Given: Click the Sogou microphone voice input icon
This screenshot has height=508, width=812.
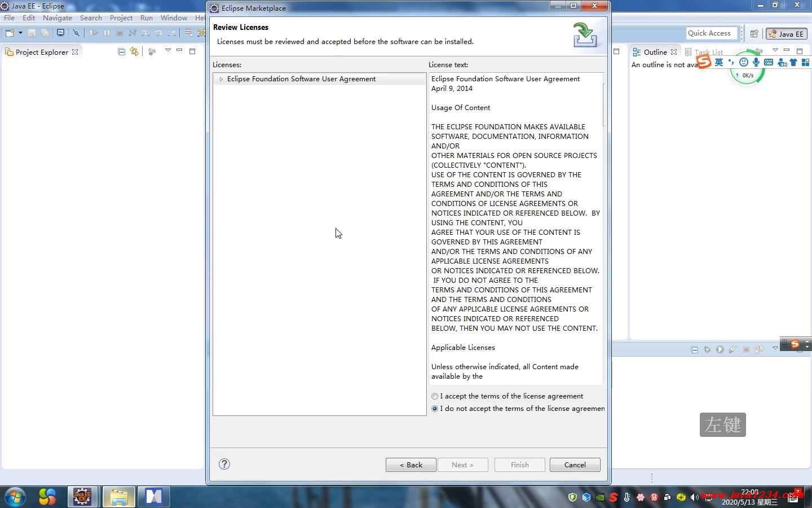Looking at the screenshot, I should click(x=756, y=62).
